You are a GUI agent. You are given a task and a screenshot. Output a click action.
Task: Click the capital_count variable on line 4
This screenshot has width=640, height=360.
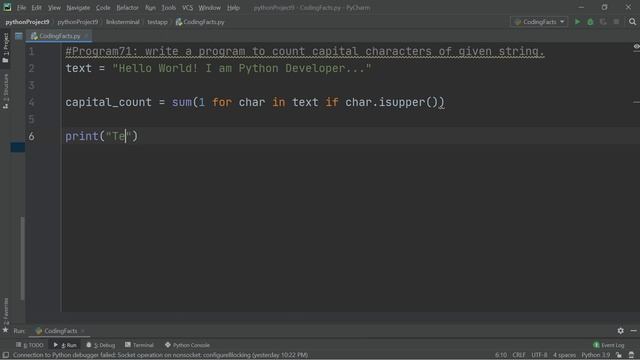tap(108, 102)
